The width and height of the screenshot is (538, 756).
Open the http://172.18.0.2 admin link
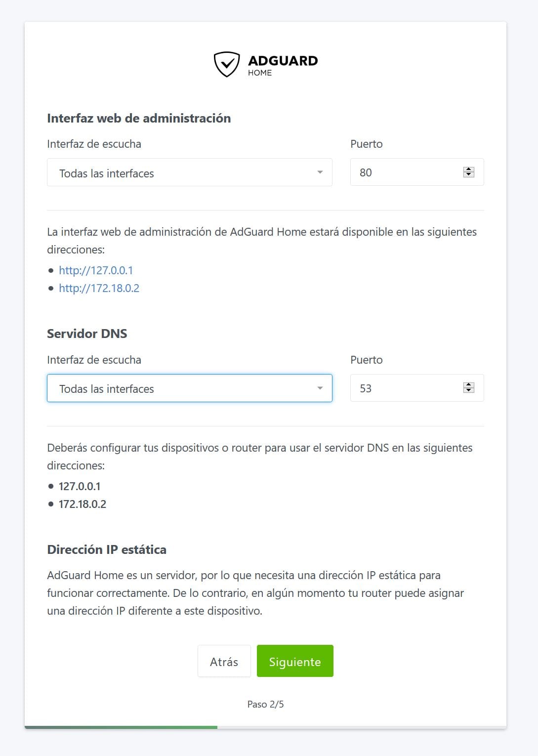(99, 288)
